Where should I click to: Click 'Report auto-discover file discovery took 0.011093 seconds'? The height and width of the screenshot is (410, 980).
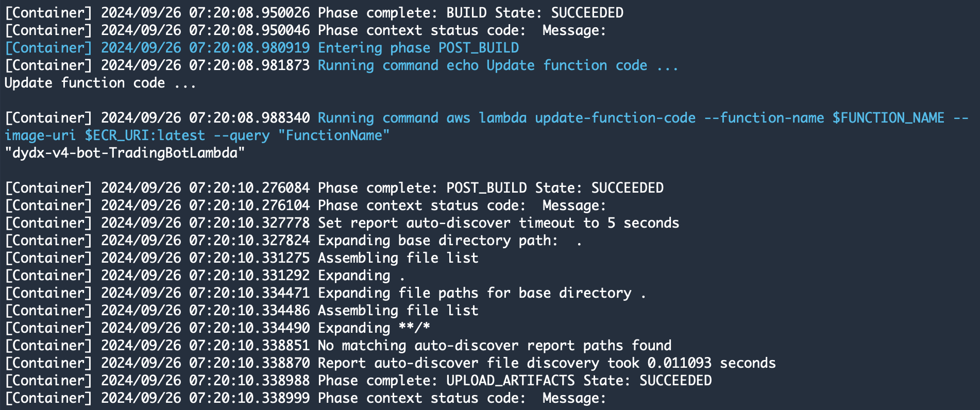pos(547,363)
